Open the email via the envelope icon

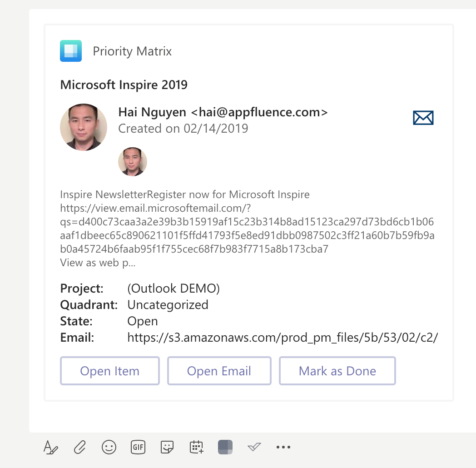coord(423,117)
